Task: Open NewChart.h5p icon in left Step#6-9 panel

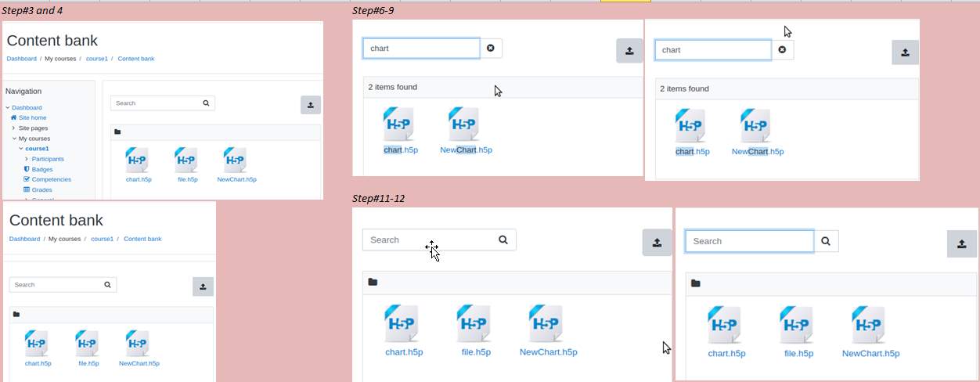Action: tap(464, 124)
